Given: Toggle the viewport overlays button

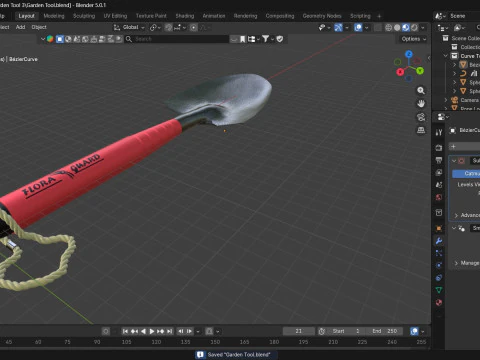Looking at the screenshot, I should 358,27.
